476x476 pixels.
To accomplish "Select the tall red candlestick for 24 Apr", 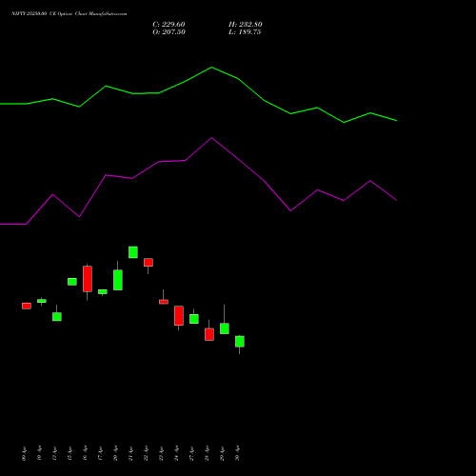I will tap(179, 316).
